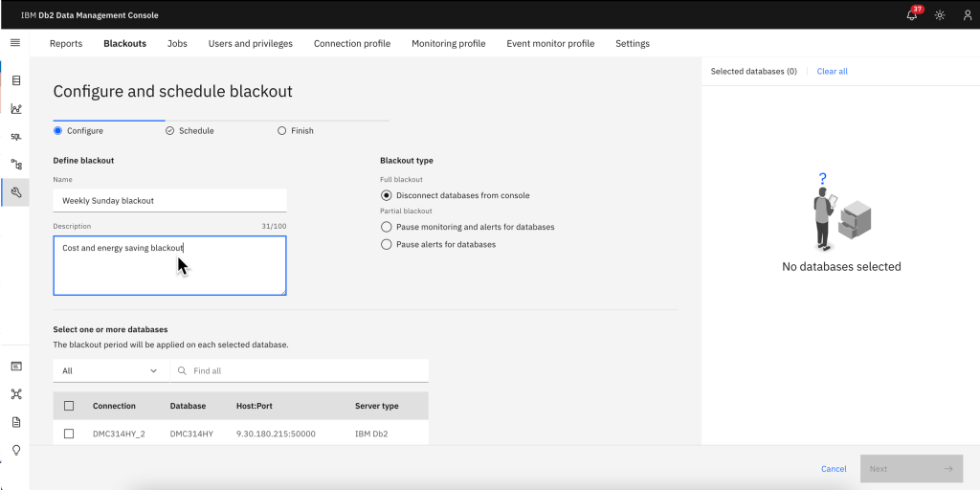Go to the Schedule step
The image size is (980, 490).
pyautogui.click(x=189, y=130)
